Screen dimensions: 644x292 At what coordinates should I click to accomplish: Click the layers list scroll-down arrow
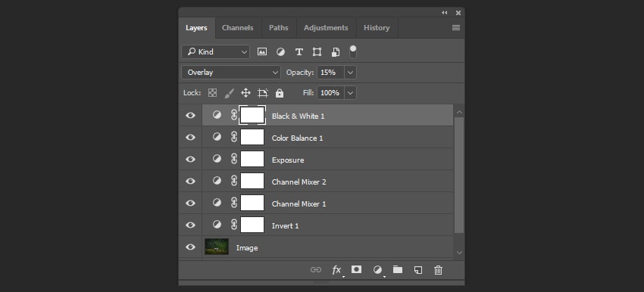tap(459, 253)
